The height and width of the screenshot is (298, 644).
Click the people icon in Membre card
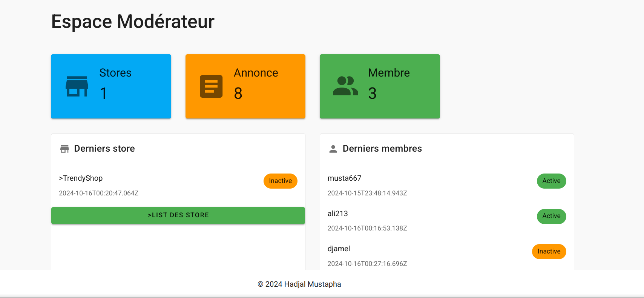(x=345, y=86)
